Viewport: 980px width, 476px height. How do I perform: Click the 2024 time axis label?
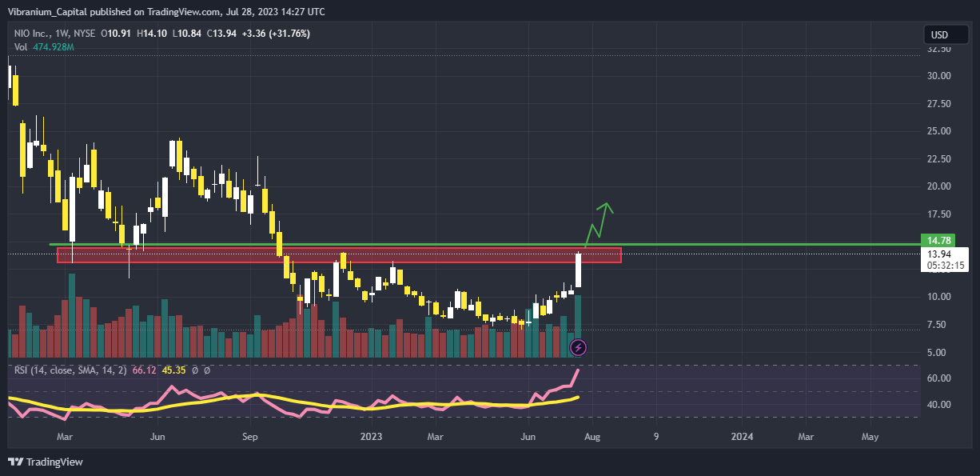[x=743, y=437]
